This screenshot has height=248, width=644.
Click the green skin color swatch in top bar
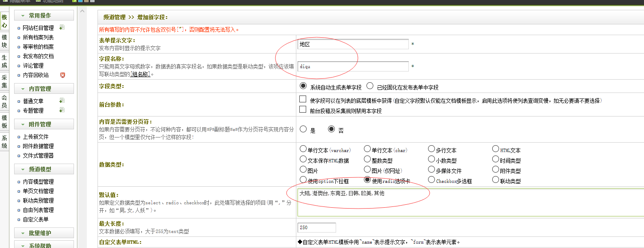coord(75,1)
